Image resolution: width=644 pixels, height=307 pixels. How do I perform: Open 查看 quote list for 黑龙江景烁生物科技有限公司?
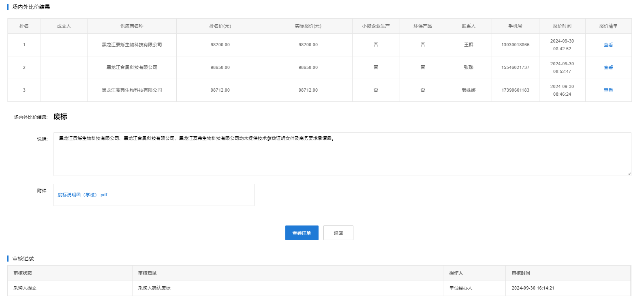608,45
